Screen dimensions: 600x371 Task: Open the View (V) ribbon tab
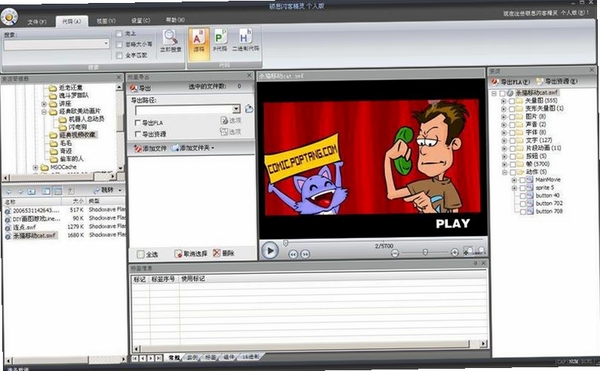coord(106,21)
